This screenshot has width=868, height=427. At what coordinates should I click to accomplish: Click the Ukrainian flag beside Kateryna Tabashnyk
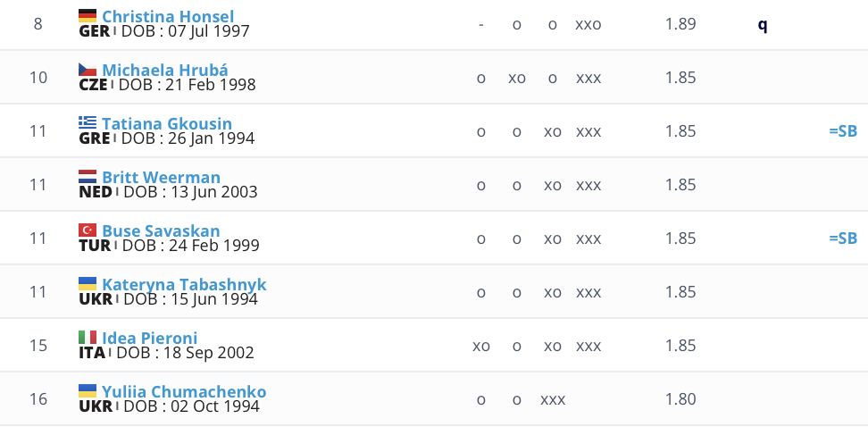pyautogui.click(x=88, y=283)
